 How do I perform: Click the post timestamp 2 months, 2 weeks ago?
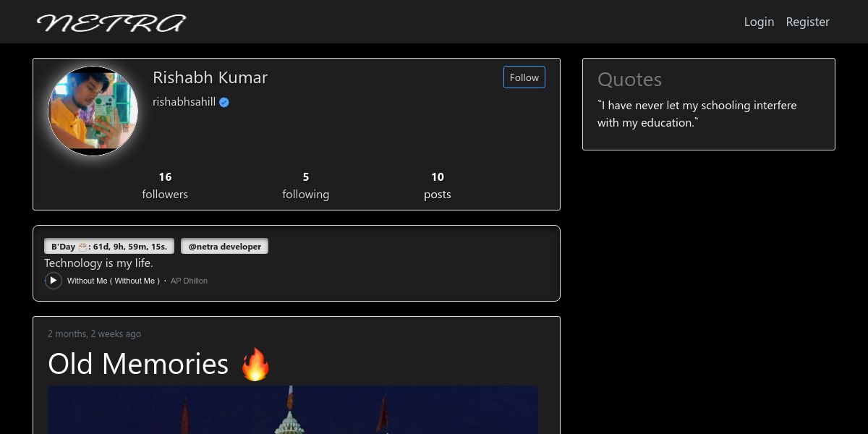pyautogui.click(x=94, y=333)
